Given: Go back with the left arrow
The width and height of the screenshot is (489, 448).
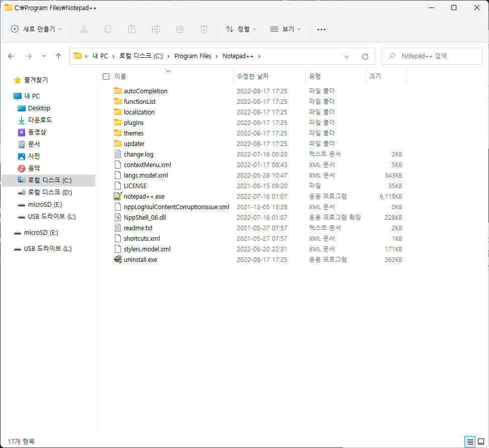Looking at the screenshot, I should coord(11,56).
